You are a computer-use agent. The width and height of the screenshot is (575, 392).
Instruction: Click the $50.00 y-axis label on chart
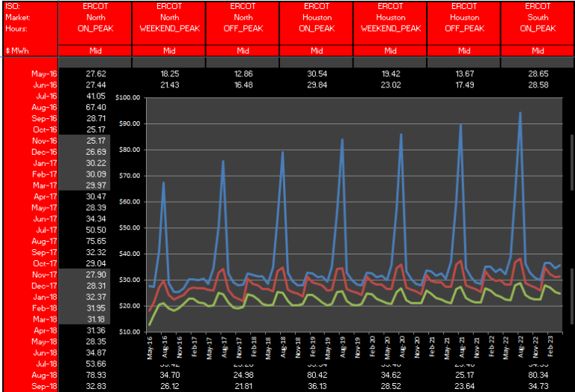(129, 227)
